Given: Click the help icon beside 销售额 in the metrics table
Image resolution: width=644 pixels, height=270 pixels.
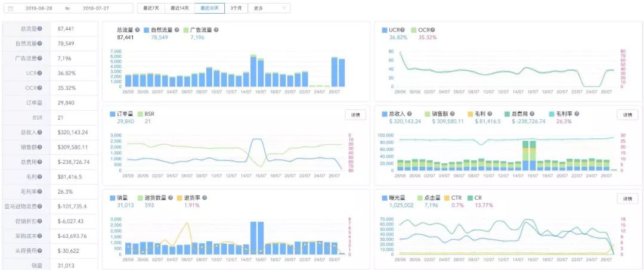Looking at the screenshot, I should (41, 147).
